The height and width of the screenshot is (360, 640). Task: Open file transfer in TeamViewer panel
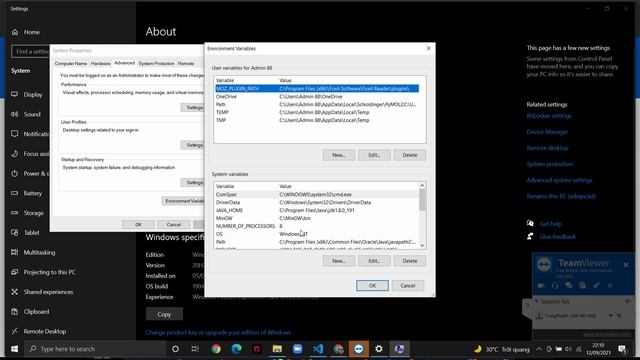582,286
